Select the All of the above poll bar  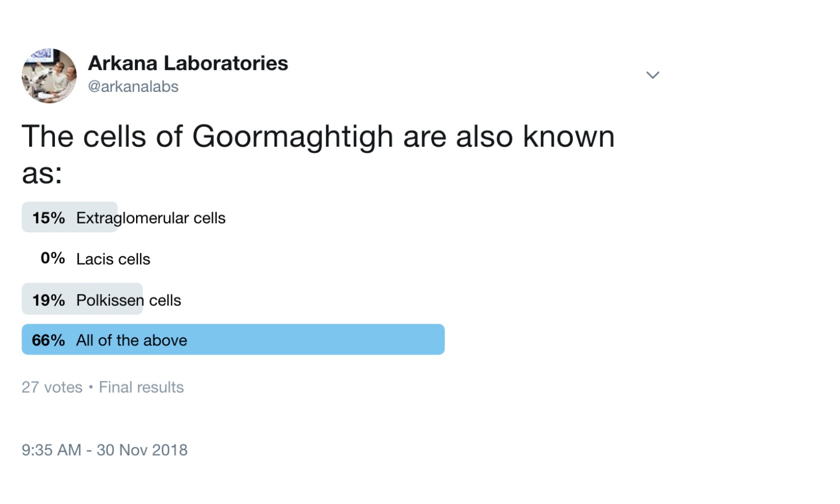(x=233, y=339)
